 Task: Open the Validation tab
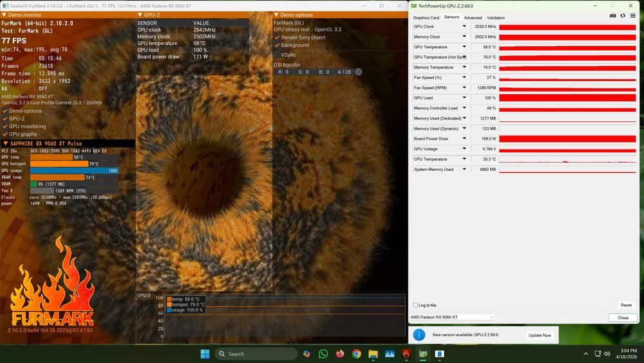point(496,17)
